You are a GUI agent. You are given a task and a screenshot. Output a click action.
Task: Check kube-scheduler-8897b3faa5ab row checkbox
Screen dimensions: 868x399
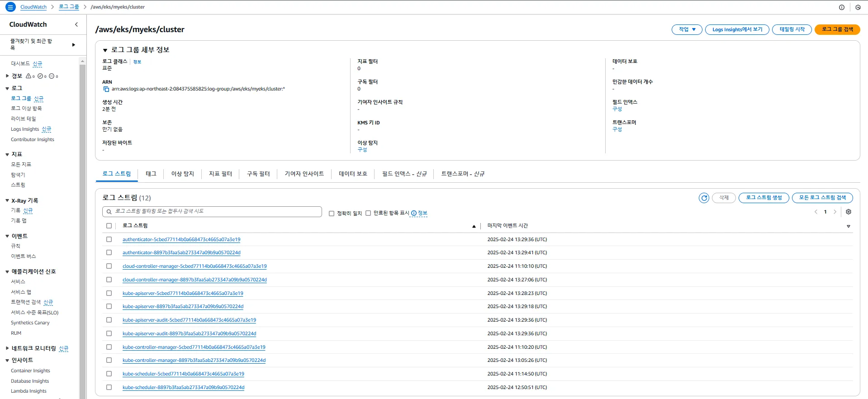click(x=109, y=387)
